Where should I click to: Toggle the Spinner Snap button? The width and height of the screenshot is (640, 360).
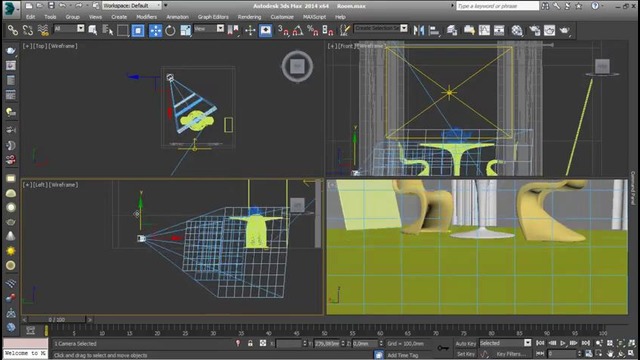328,30
